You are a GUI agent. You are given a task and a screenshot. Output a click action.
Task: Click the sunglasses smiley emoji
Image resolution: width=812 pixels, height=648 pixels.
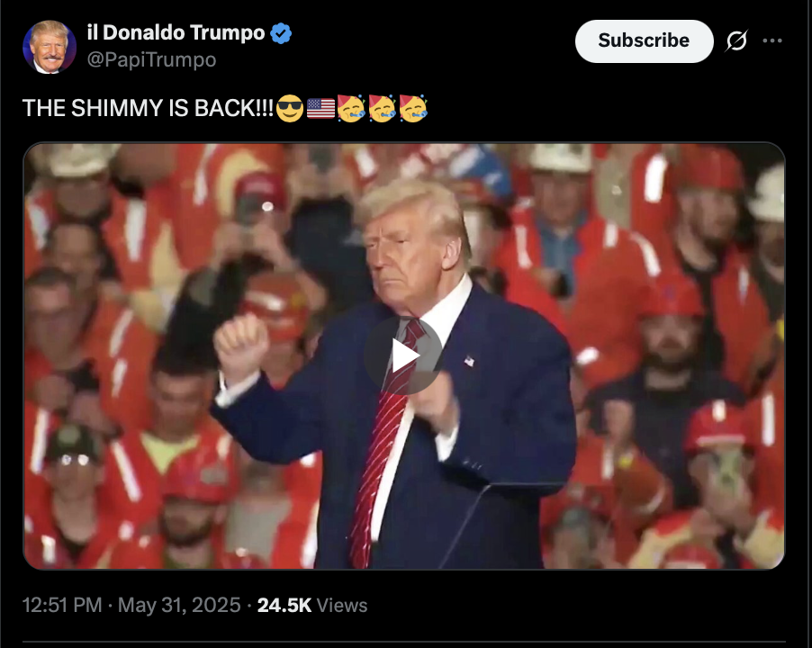pos(290,108)
